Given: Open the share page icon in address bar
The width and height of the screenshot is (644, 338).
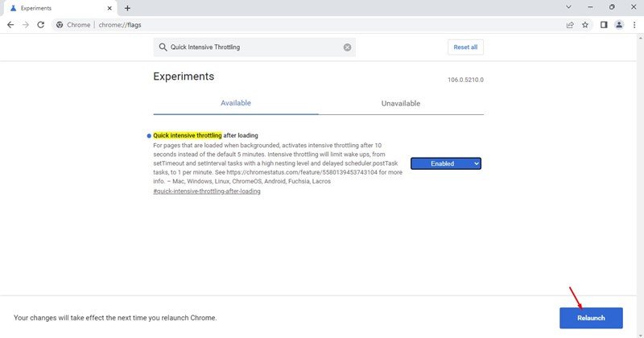Looking at the screenshot, I should [570, 25].
